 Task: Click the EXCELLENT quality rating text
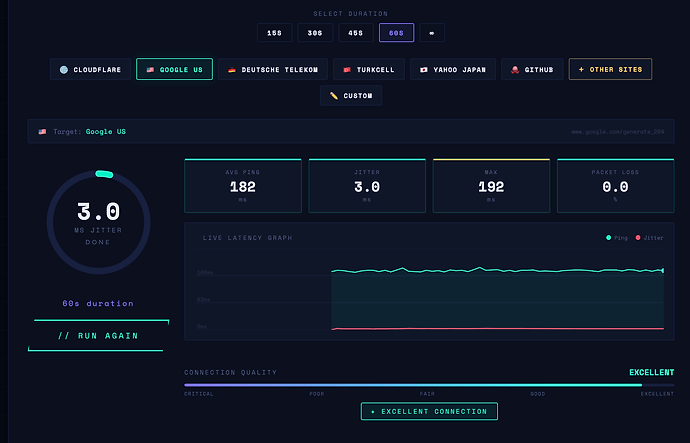click(x=651, y=373)
